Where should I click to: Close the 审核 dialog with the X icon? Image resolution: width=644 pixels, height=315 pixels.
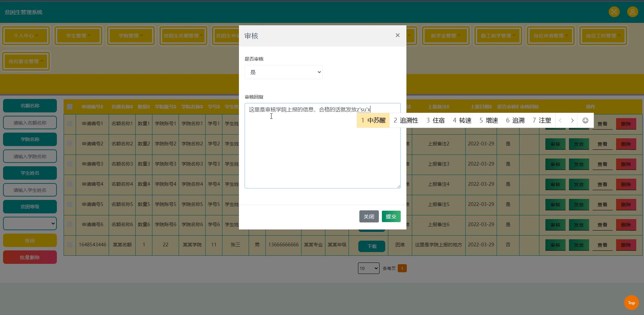[x=397, y=35]
